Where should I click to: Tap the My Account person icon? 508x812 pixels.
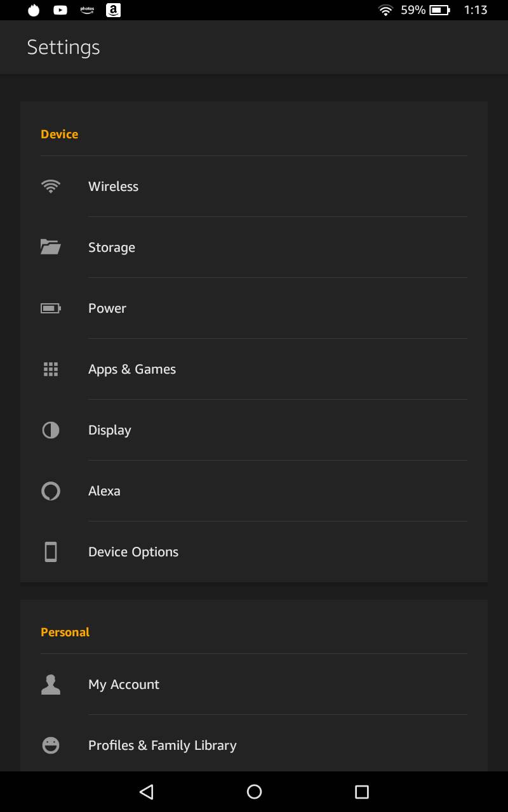point(51,684)
